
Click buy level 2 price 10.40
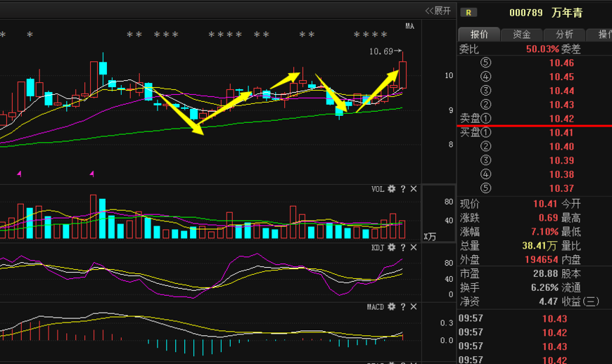tap(561, 147)
